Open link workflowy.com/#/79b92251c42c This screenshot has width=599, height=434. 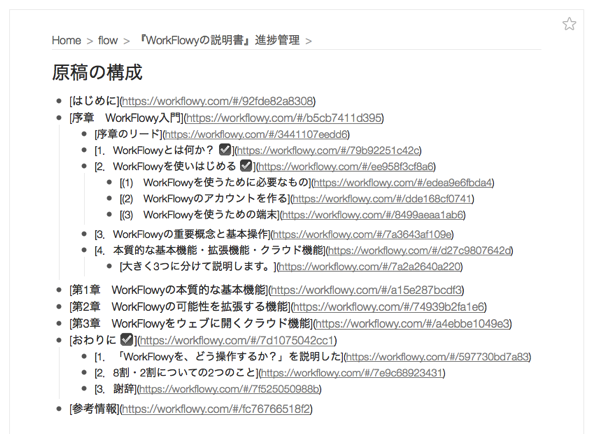coord(328,150)
